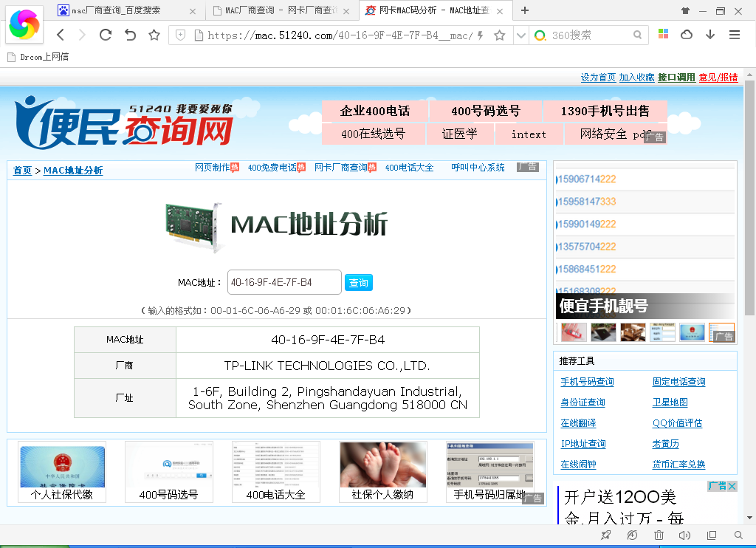
Task: Open the 货币汇率兑换 tool link
Action: tap(678, 465)
